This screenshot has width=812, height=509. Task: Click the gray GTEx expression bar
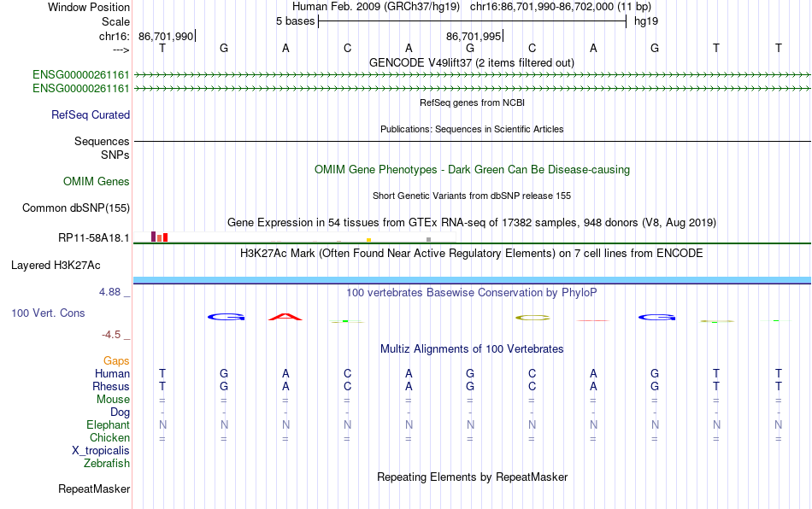(429, 239)
